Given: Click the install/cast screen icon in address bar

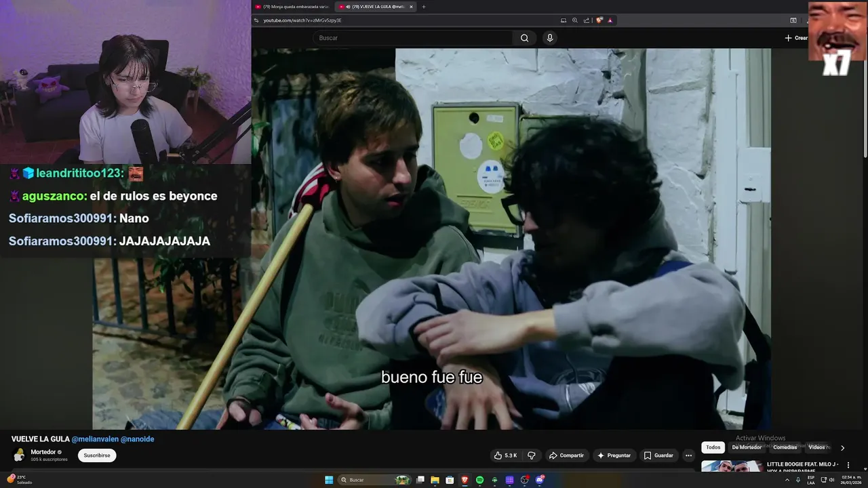Looking at the screenshot, I should (x=564, y=20).
